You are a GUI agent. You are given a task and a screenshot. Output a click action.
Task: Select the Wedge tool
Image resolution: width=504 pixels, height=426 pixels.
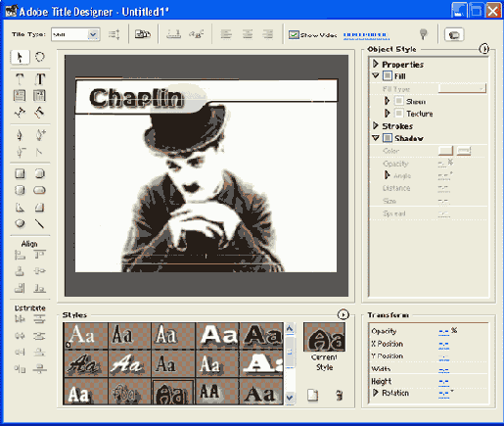20,207
